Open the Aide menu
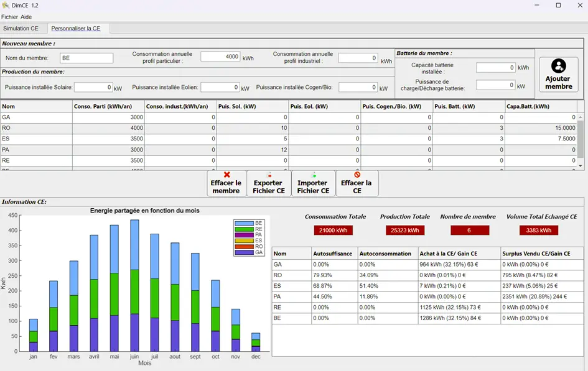 pyautogui.click(x=26, y=17)
